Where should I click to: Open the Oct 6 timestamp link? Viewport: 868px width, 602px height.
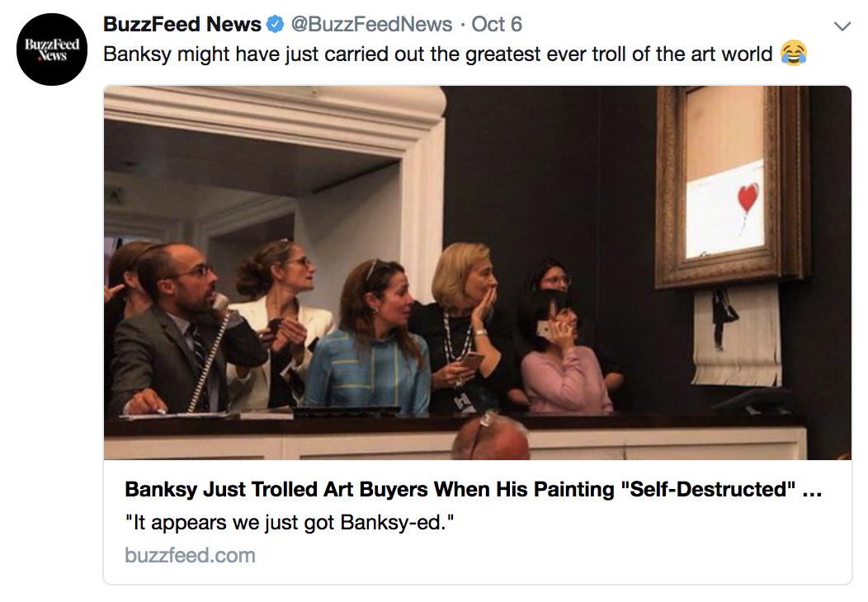pyautogui.click(x=497, y=25)
